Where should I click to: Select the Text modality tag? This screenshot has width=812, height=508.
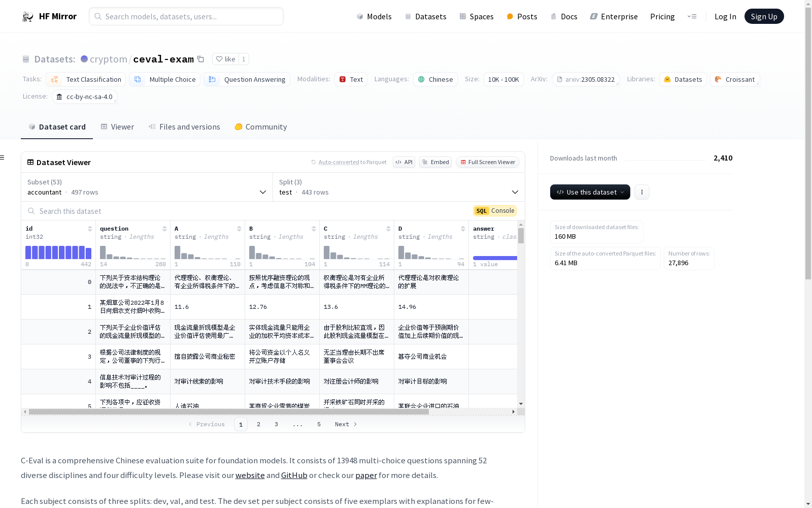click(x=351, y=79)
